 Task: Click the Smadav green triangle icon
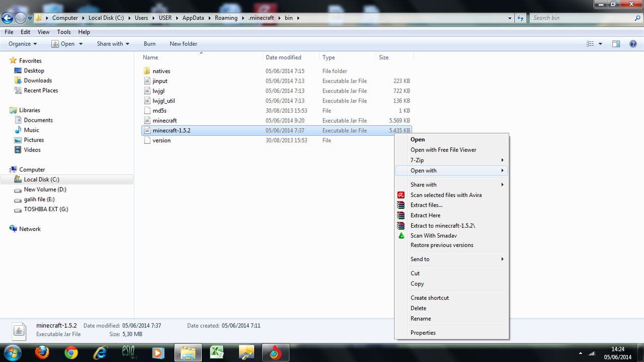[401, 235]
